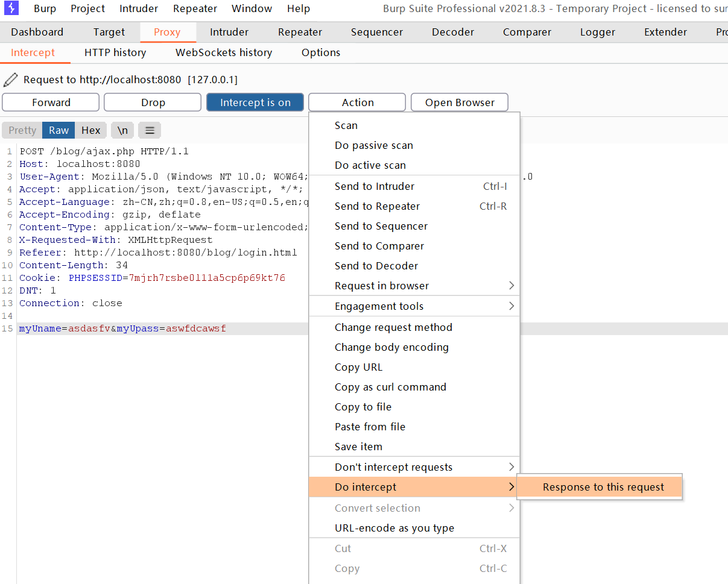This screenshot has width=728, height=584.
Task: Switch to the Decoder tab
Action: tap(453, 32)
